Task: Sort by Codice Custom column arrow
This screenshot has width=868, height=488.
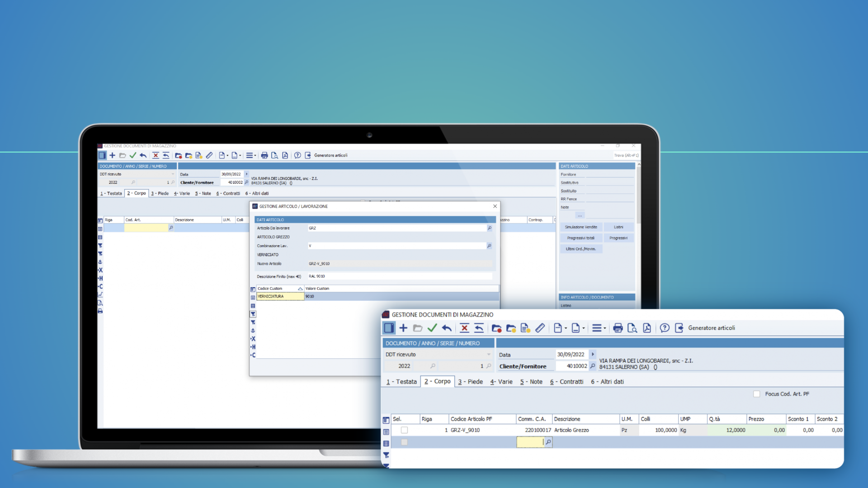Action: (x=300, y=289)
